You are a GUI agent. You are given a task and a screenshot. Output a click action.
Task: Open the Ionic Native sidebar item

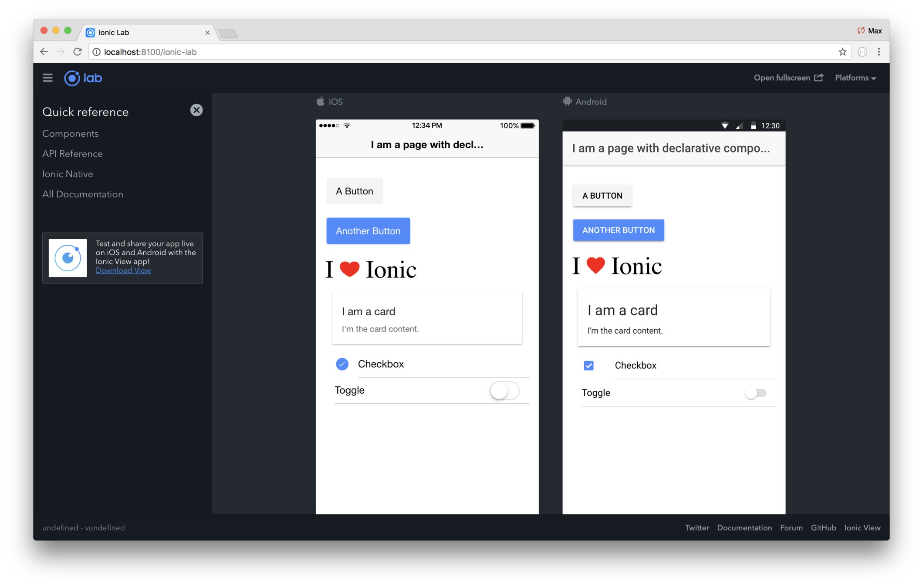pyautogui.click(x=68, y=174)
